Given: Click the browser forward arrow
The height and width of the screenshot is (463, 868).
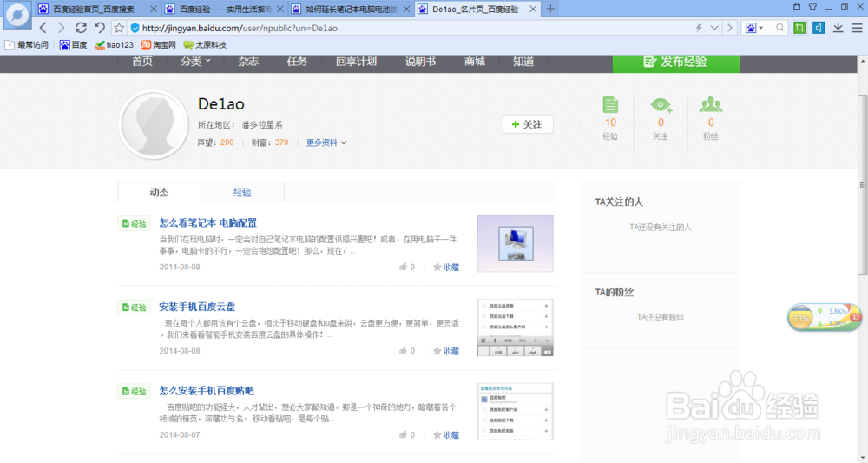Looking at the screenshot, I should pos(62,28).
